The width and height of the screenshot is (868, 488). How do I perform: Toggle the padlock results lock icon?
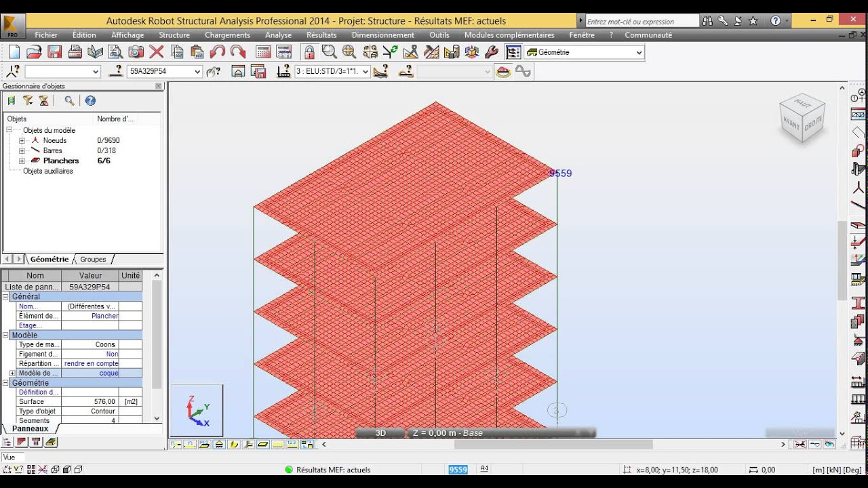[309, 52]
